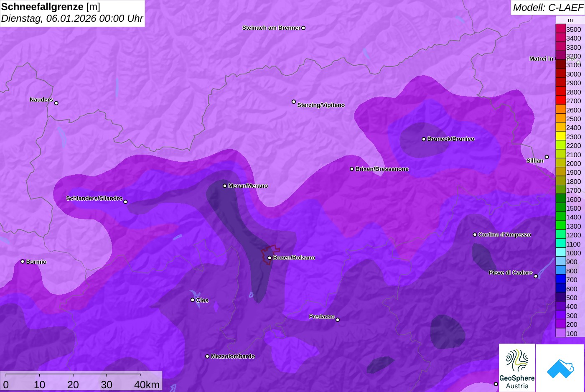Select the 3500 m legend color
The height and width of the screenshot is (392, 585).
[x=560, y=29]
